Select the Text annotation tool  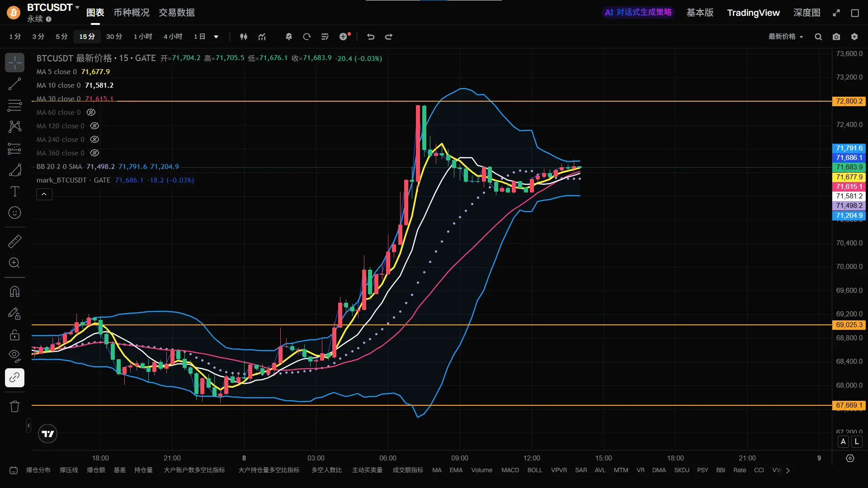tap(14, 192)
